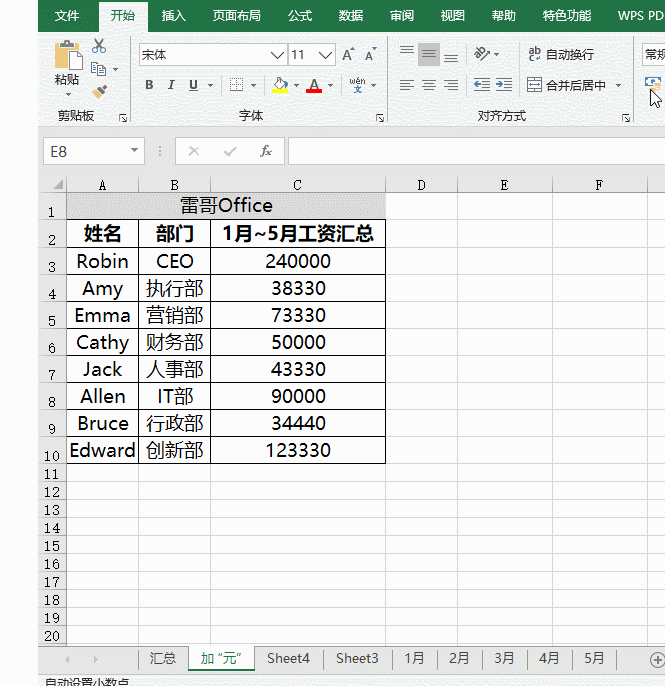Screen dimensions: 665x686
Task: Click the Copy icon
Action: point(98,69)
